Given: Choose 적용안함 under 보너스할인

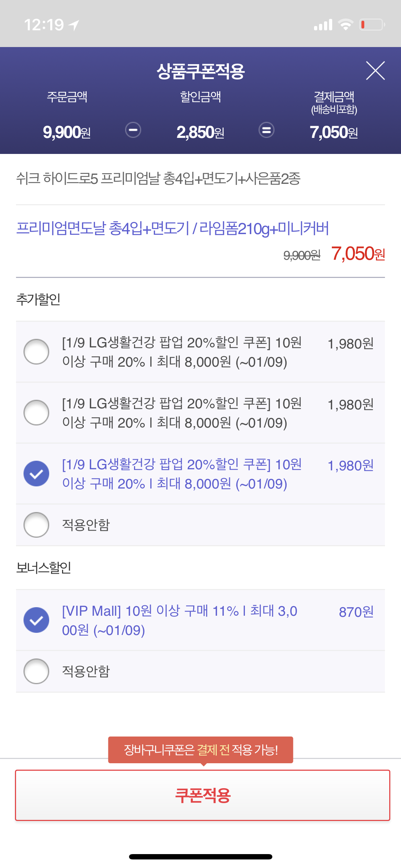Looking at the screenshot, I should [x=36, y=671].
